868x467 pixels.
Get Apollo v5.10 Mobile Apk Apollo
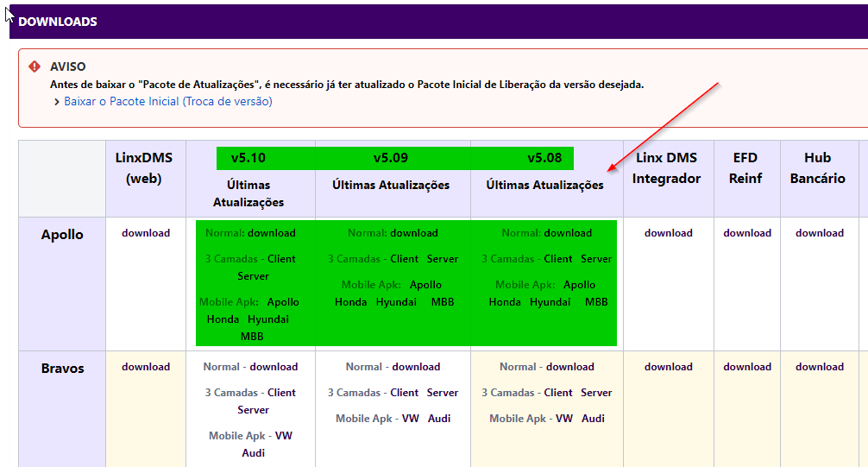pyautogui.click(x=283, y=302)
